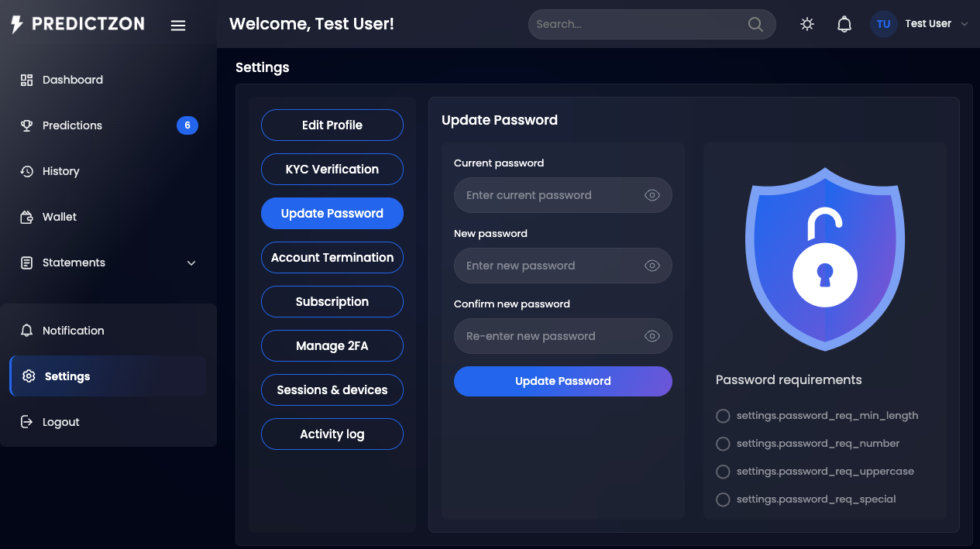
Task: Click the Settings page title
Action: coord(263,67)
